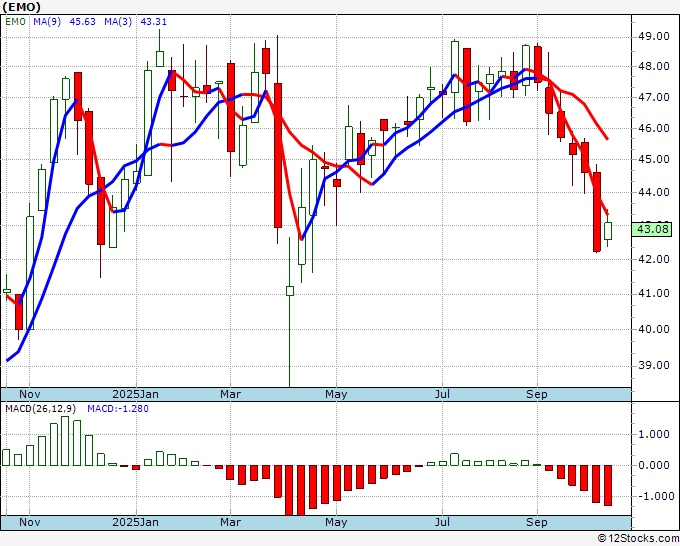This screenshot has width=680, height=546.
Task: Click the tallest green MACD bar in November
Action: [65, 441]
